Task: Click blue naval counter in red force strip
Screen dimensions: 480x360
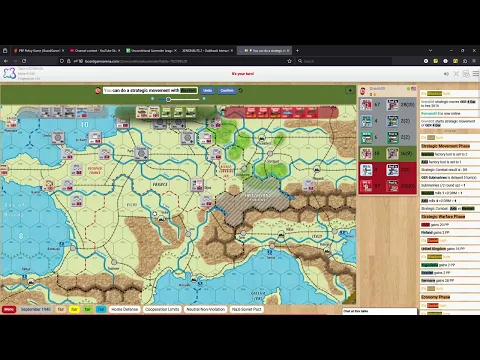Action: 287,112
